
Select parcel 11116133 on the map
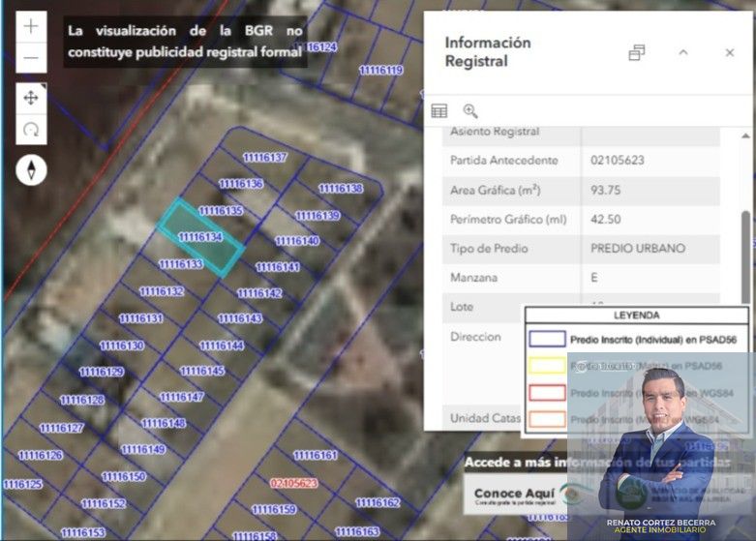(x=181, y=264)
